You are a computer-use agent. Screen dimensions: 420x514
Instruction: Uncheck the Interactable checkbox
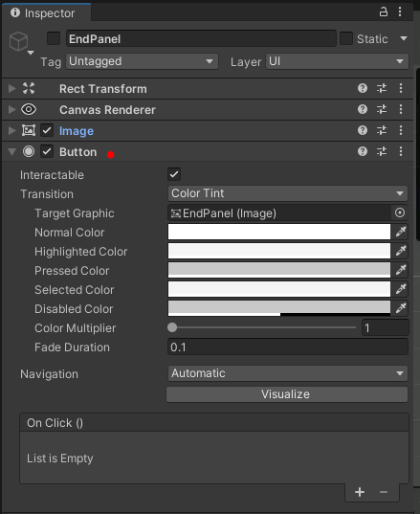tap(174, 174)
